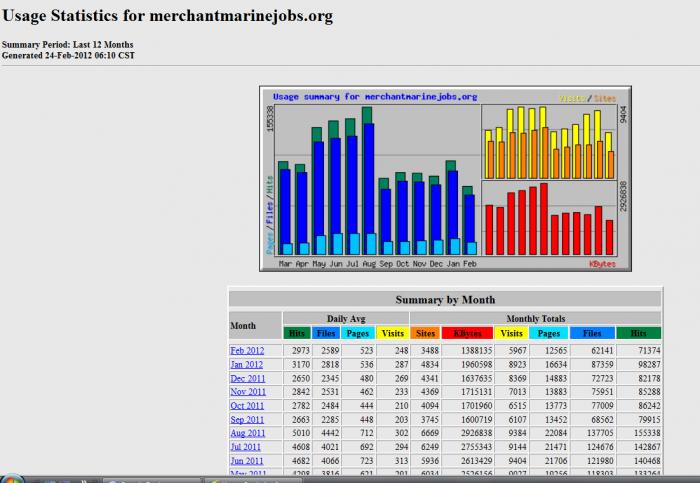The height and width of the screenshot is (483, 700).
Task: Click the yellow Visits header under Daily Avg
Action: (x=392, y=333)
